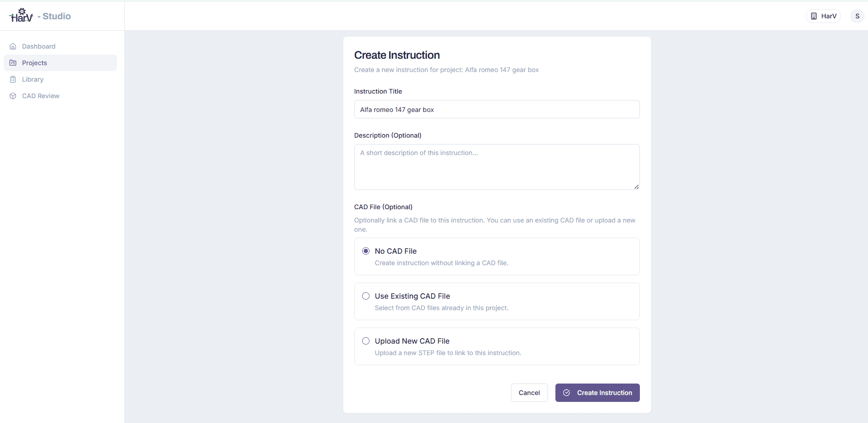
Task: Click the Create Instruction heading
Action: tap(397, 55)
